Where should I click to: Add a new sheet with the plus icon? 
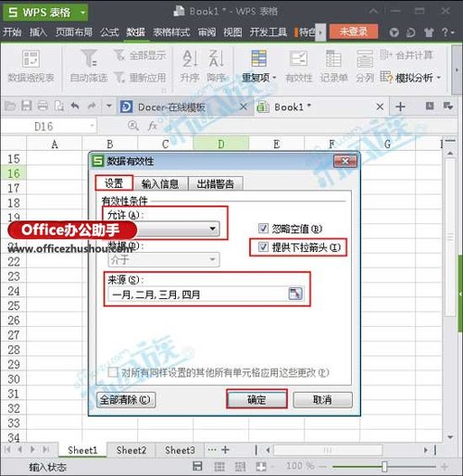click(225, 450)
